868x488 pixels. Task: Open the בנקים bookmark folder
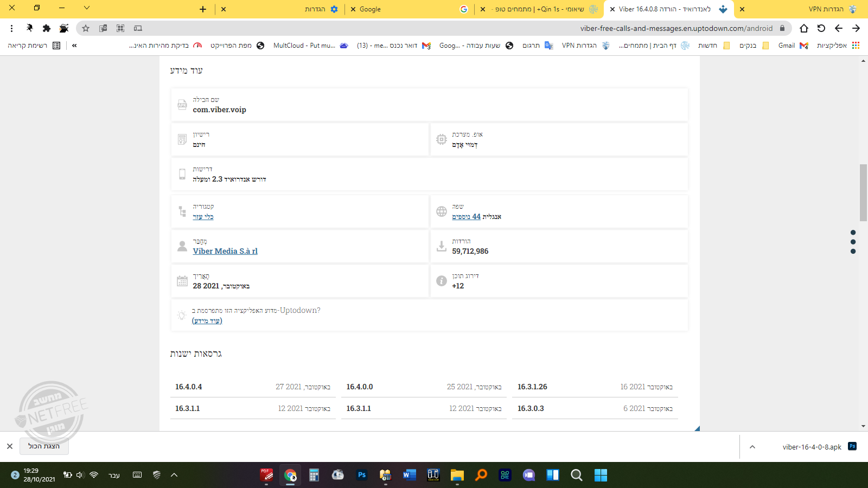(754, 46)
